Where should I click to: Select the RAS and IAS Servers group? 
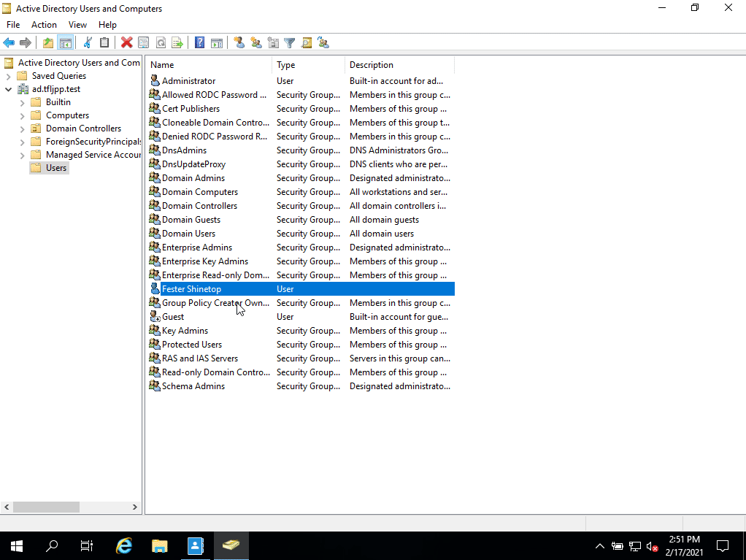200,358
